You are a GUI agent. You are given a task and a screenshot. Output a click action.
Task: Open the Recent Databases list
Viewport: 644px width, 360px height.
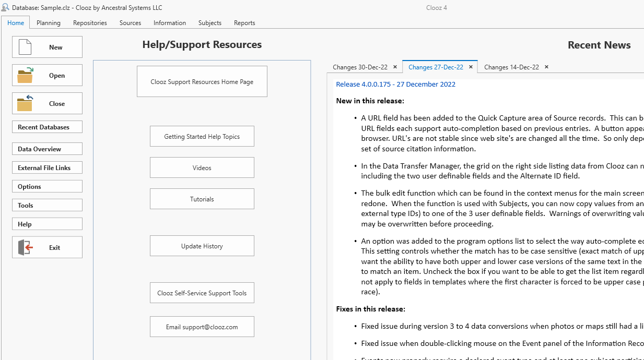pos(47,127)
